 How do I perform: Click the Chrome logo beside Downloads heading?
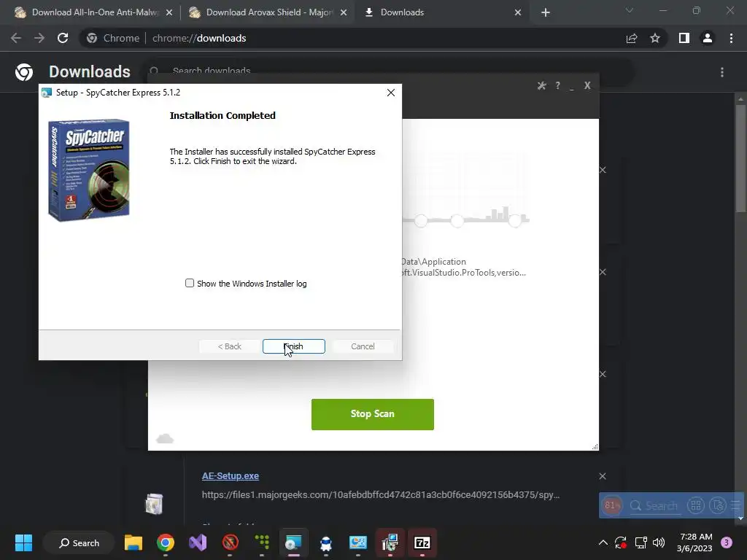[x=24, y=72]
